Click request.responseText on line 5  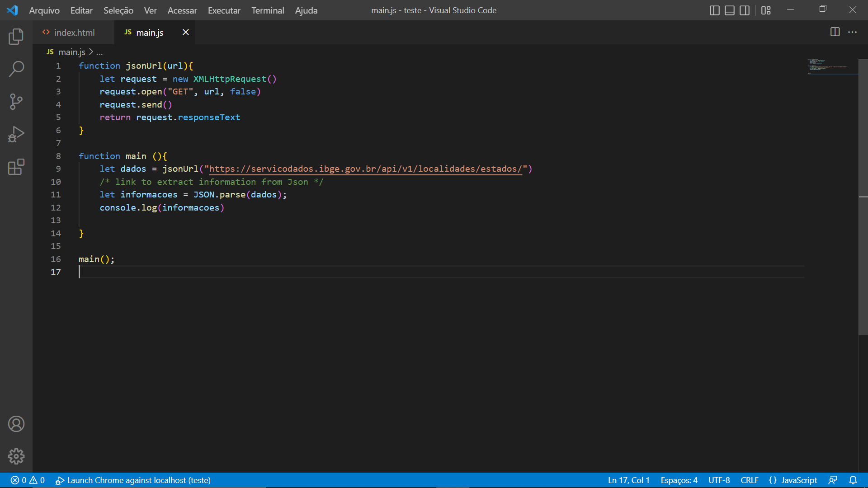pyautogui.click(x=188, y=117)
